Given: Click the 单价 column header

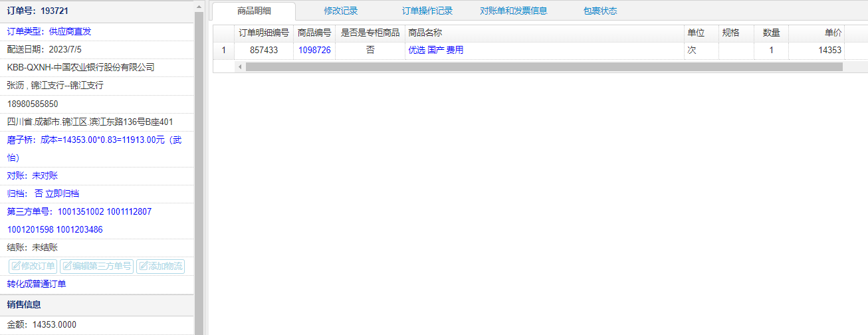Looking at the screenshot, I should (816, 33).
